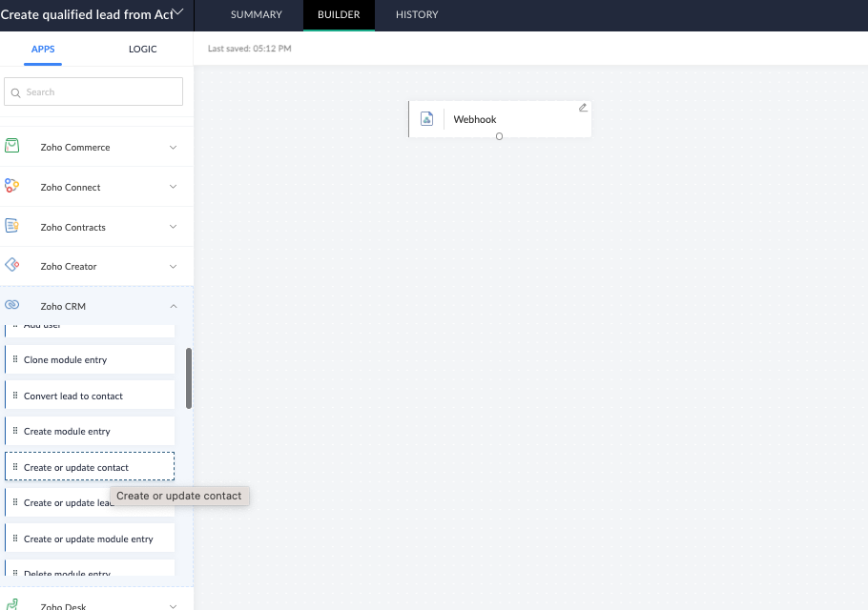
Task: Open the Apps panel tab
Action: tap(43, 50)
